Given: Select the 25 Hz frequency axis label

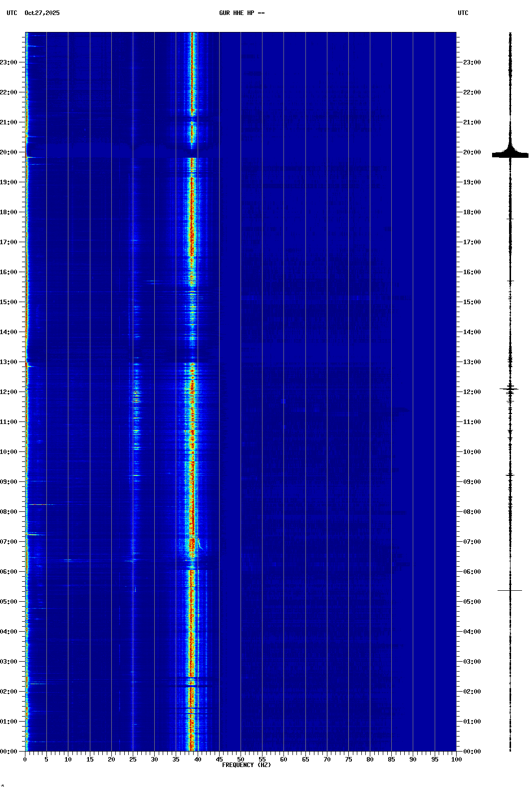Looking at the screenshot, I should pos(133,760).
